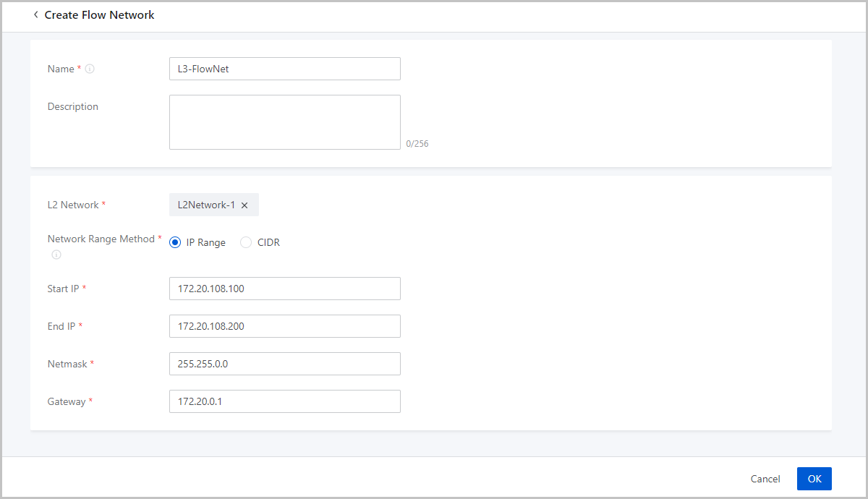The image size is (868, 499).
Task: Click the L2Network-1 tag label
Action: 206,205
